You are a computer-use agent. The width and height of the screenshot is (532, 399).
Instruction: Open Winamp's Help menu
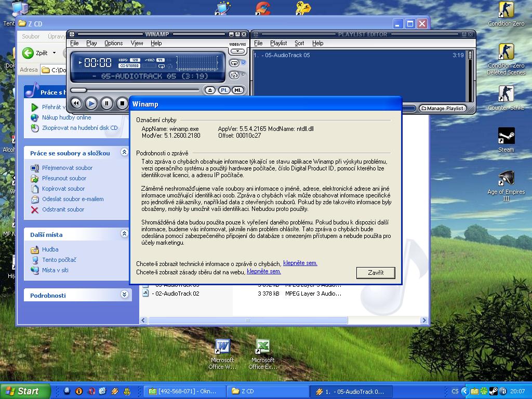[156, 43]
